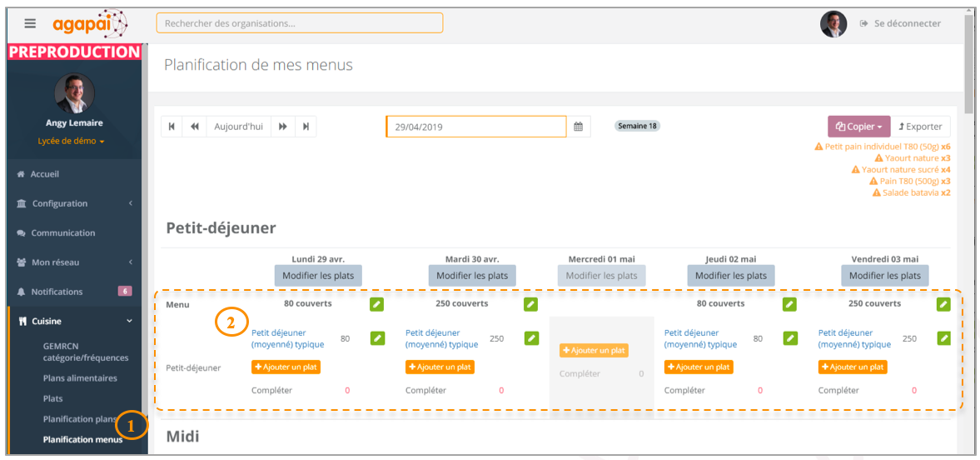Open Plans alimentaires submenu item
The width and height of the screenshot is (980, 460).
coord(80,378)
